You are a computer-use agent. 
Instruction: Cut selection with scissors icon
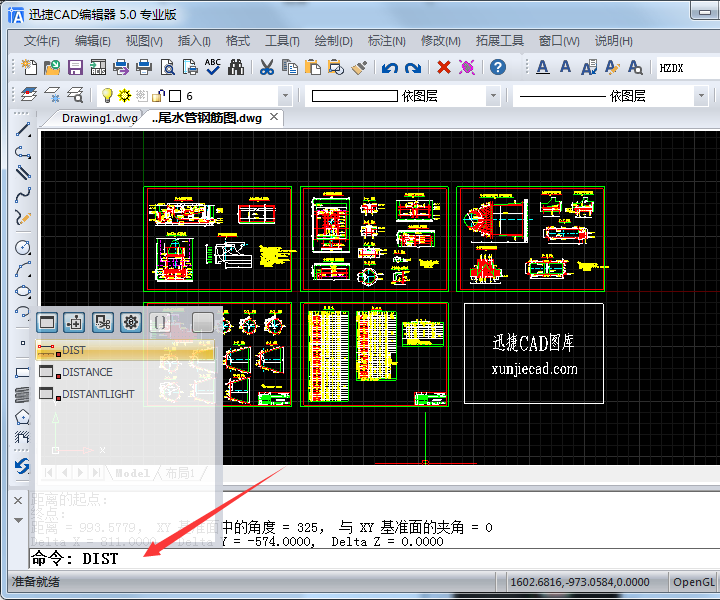click(x=266, y=67)
